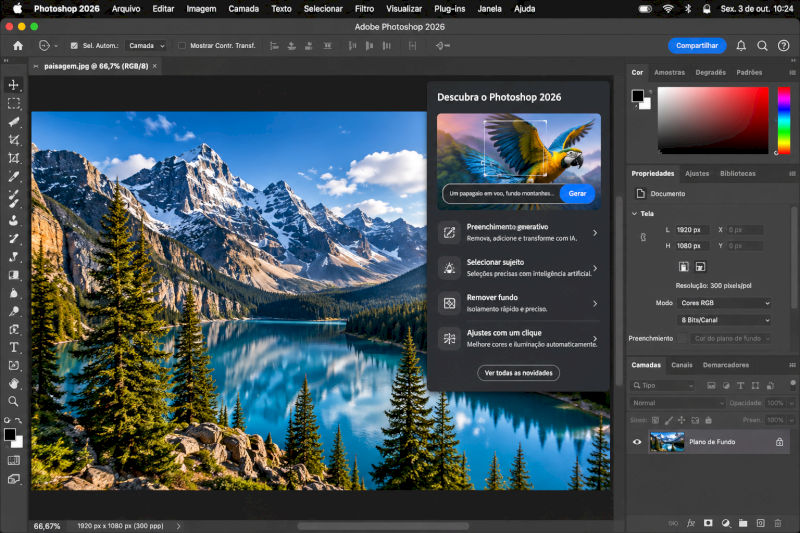
Task: Open the help question mark icon
Action: pyautogui.click(x=784, y=46)
